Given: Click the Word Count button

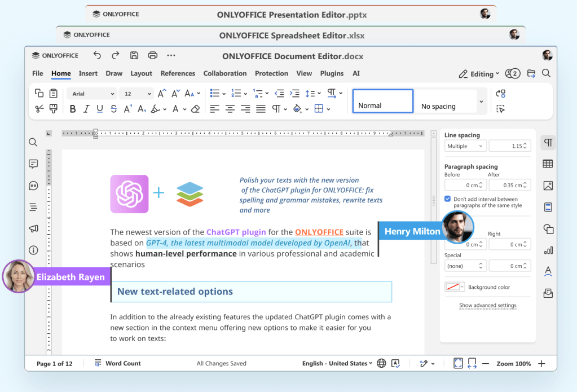Looking at the screenshot, I should [118, 364].
